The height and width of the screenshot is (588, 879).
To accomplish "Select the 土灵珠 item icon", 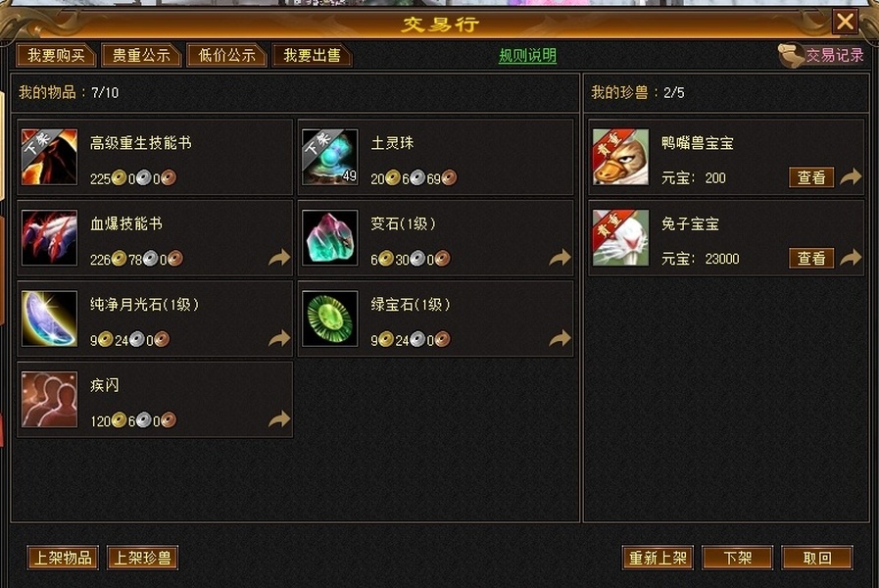I will coord(329,157).
